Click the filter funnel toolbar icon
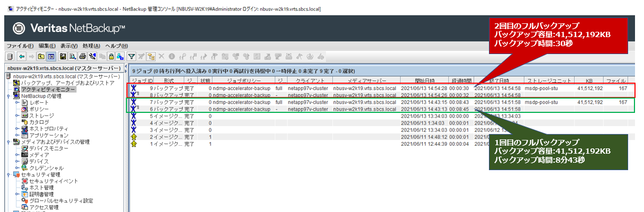Screen dimensions: 644x212 (x=131, y=56)
